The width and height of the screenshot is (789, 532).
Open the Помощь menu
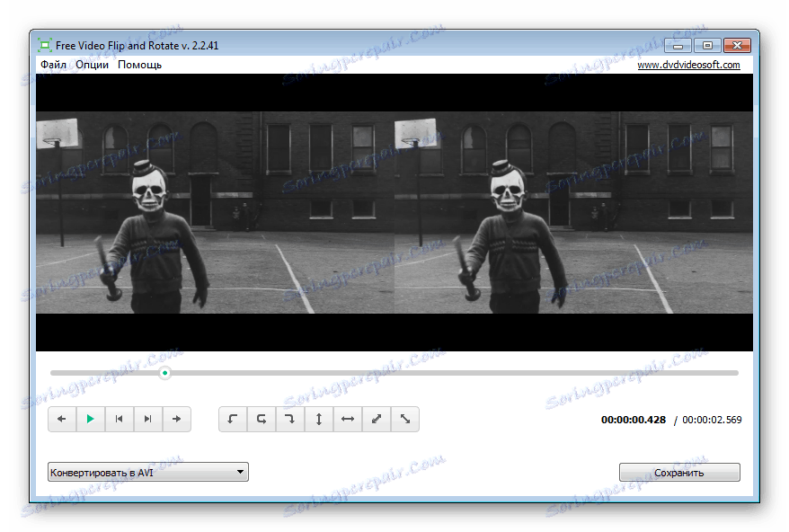point(140,65)
